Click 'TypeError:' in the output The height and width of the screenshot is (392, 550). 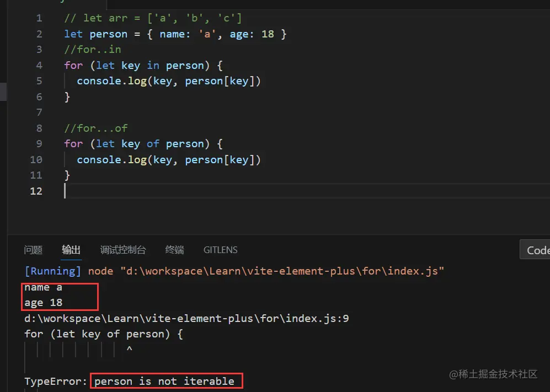(x=55, y=381)
